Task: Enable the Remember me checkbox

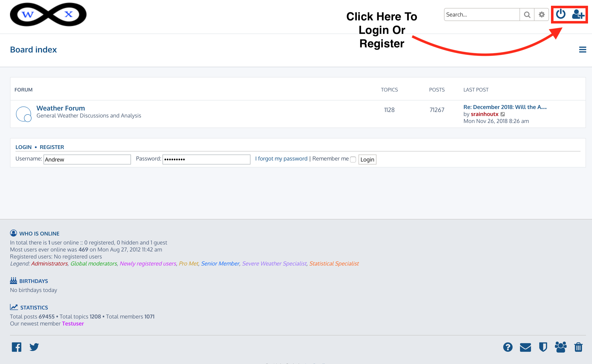Action: tap(353, 159)
